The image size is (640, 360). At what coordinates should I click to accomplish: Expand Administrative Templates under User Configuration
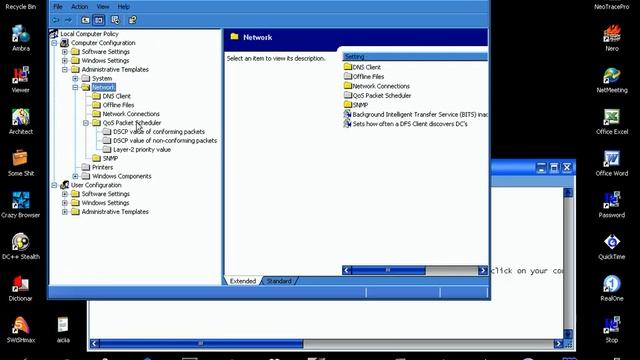tap(65, 212)
